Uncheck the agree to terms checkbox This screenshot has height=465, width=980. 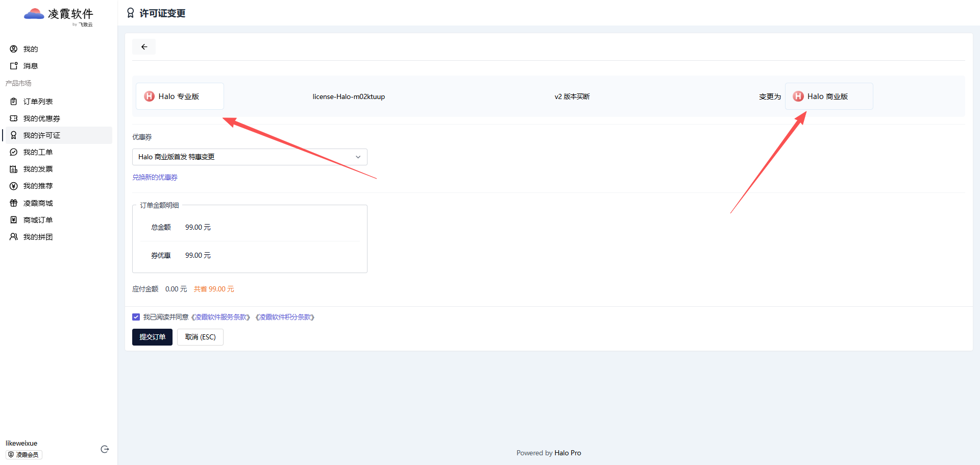[136, 317]
